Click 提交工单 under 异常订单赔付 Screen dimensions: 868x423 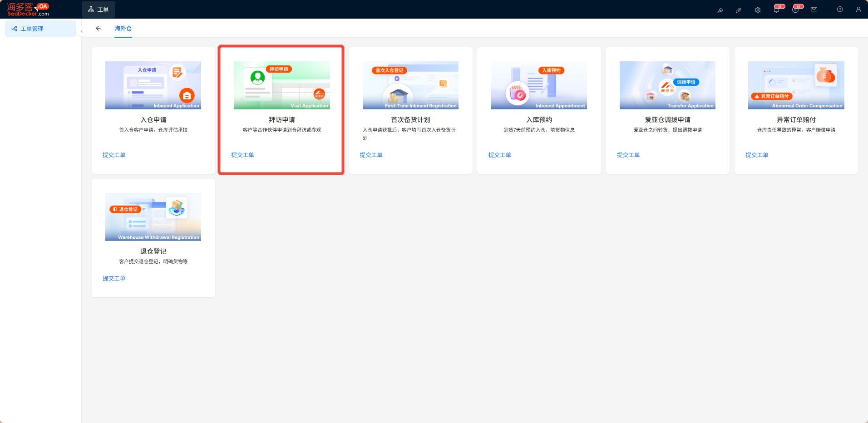[x=757, y=155]
